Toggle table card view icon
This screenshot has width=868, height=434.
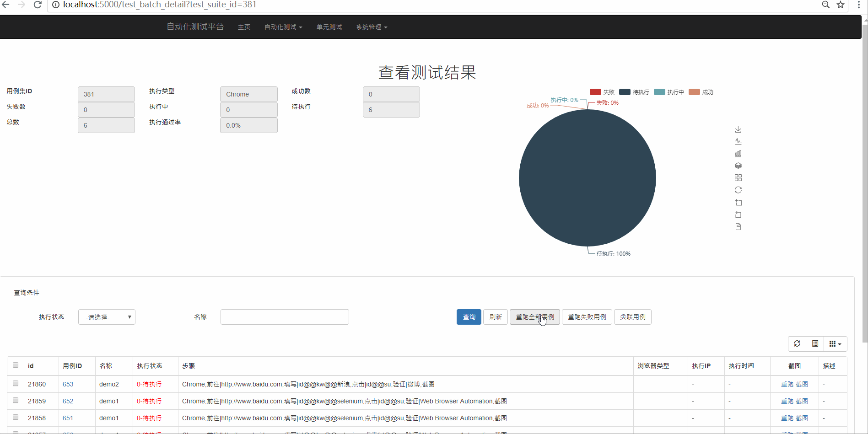click(815, 344)
